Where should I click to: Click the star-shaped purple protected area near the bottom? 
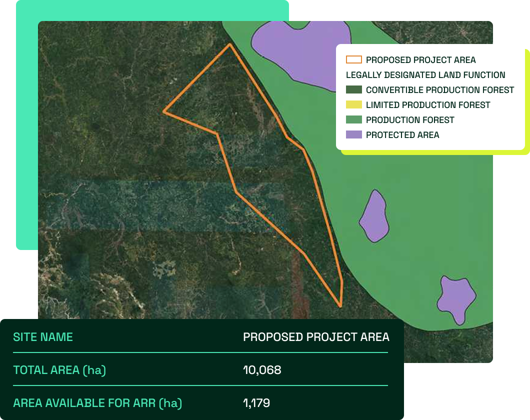point(456,298)
